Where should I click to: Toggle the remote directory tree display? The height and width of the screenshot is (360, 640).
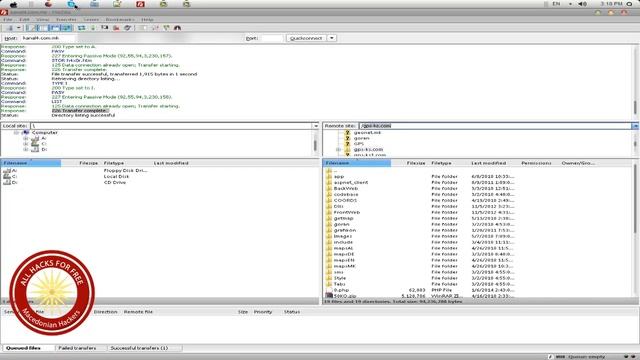[54, 28]
